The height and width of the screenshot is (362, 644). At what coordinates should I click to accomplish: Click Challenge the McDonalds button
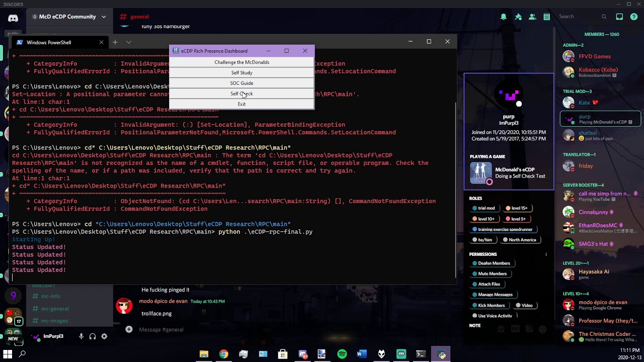click(242, 62)
